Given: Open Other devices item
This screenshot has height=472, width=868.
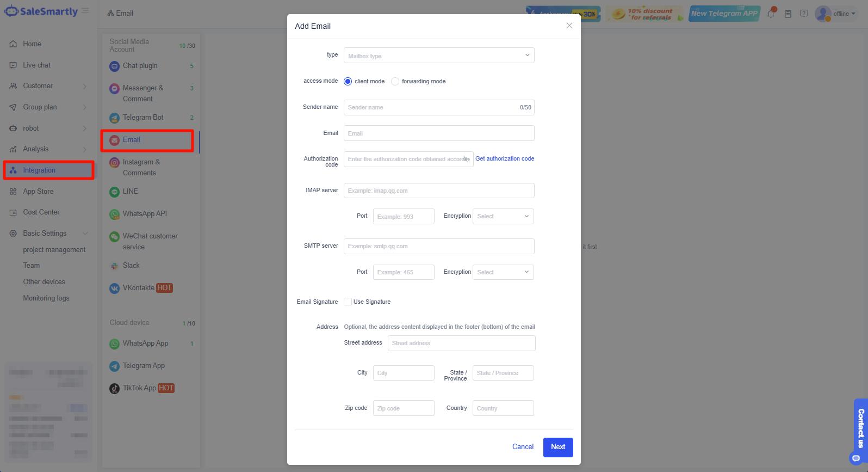Looking at the screenshot, I should tap(44, 282).
